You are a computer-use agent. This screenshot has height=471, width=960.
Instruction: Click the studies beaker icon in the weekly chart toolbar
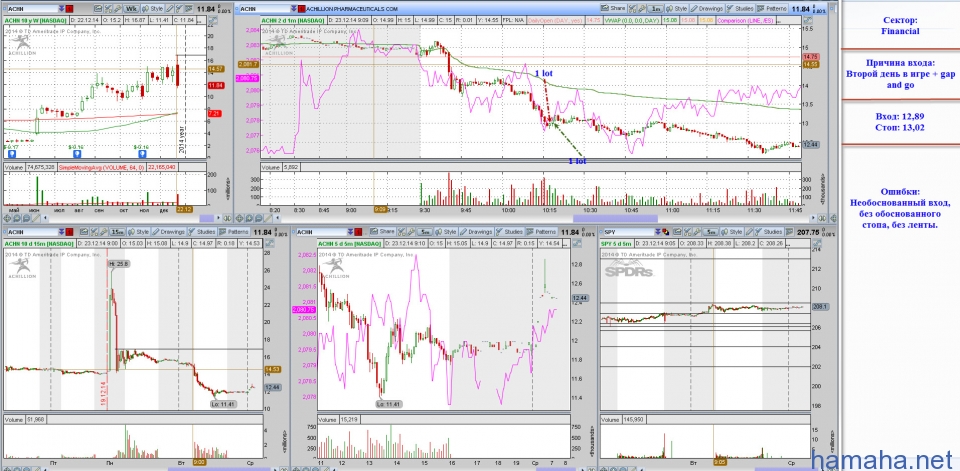pyautogui.click(x=179, y=9)
